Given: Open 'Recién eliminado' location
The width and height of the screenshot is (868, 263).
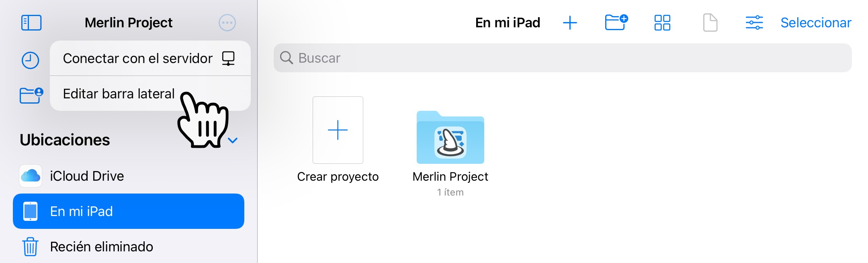Looking at the screenshot, I should tap(129, 247).
